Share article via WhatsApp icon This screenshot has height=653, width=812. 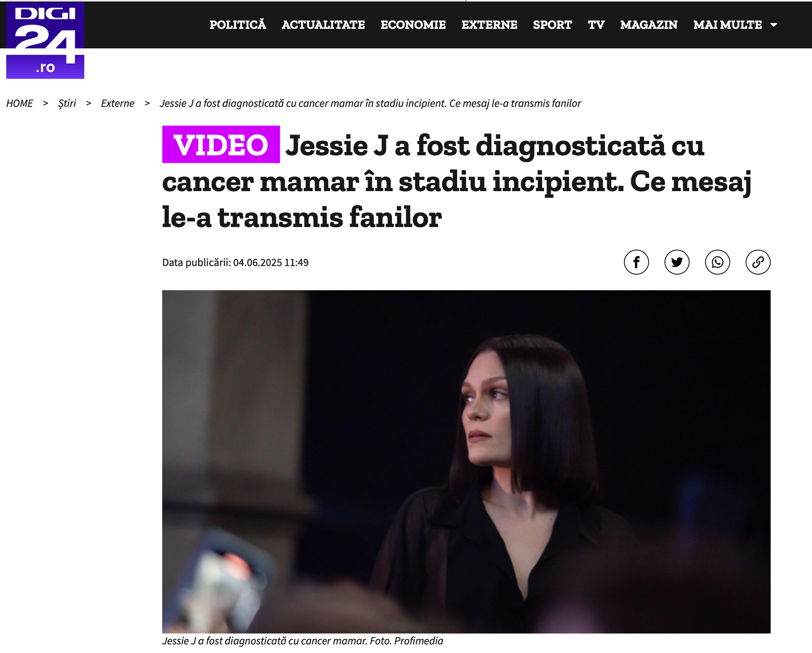(x=717, y=262)
